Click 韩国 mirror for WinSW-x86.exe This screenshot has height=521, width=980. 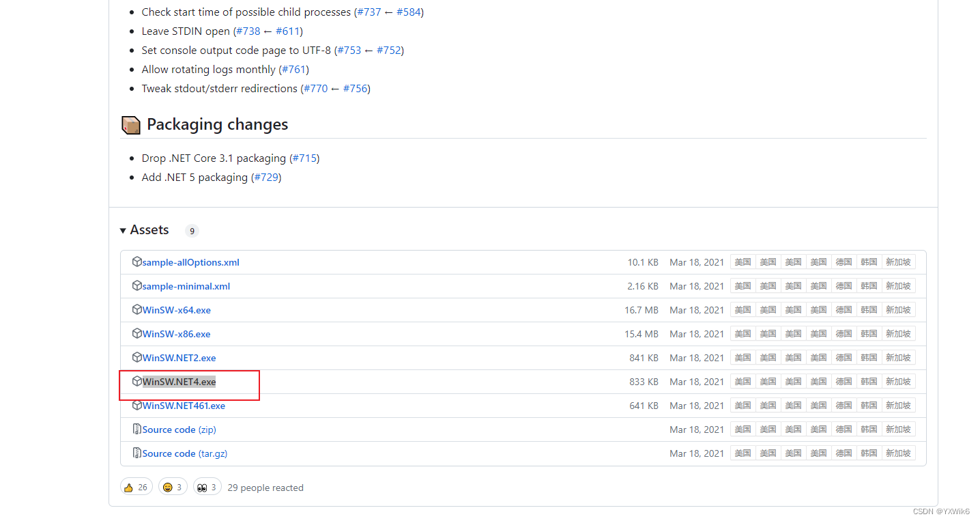coord(869,334)
